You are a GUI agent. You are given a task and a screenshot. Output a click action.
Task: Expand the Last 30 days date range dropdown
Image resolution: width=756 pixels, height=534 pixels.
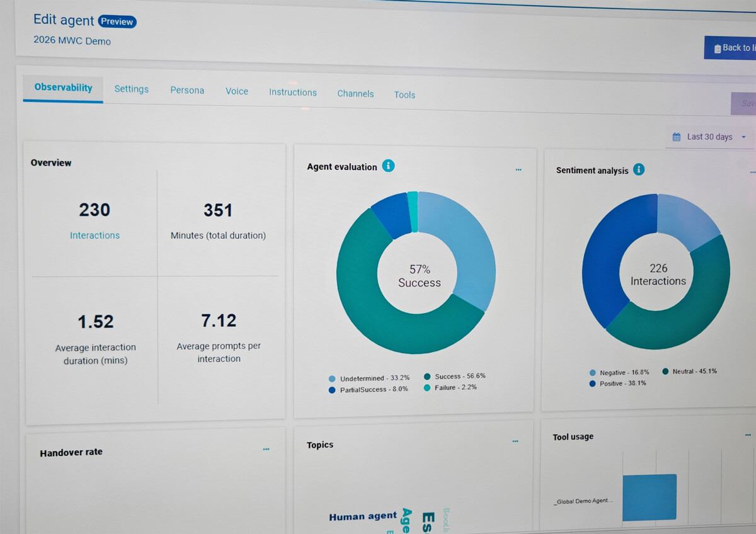click(743, 137)
